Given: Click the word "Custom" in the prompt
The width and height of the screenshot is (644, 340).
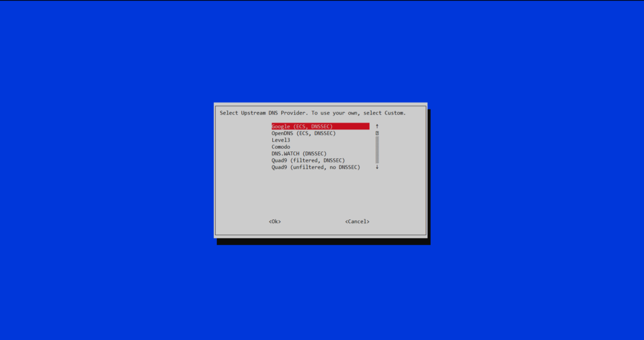Looking at the screenshot, I should click(394, 113).
